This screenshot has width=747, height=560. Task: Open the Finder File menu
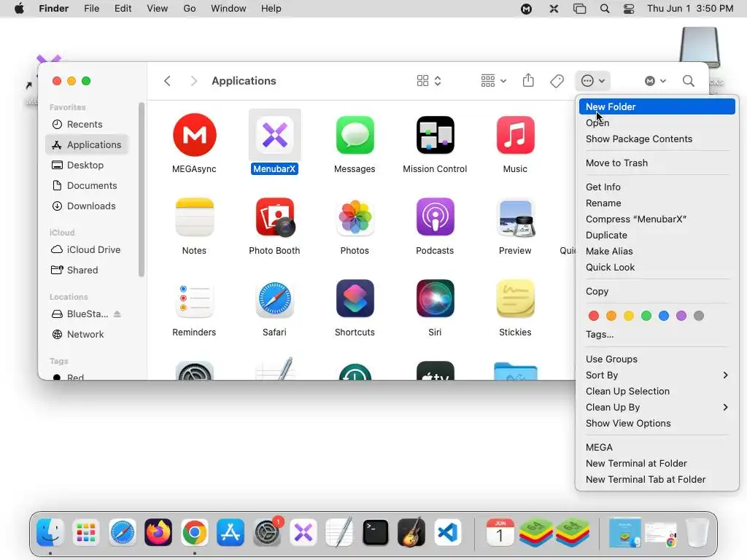[91, 9]
